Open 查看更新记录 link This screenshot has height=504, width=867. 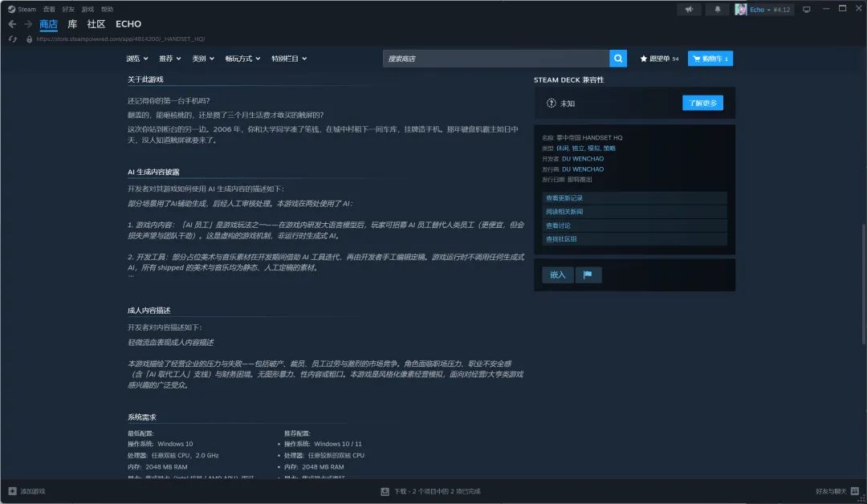(x=634, y=198)
